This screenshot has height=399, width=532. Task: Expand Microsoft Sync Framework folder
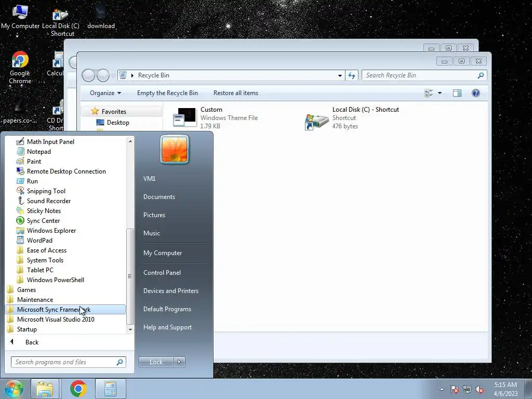click(65, 309)
